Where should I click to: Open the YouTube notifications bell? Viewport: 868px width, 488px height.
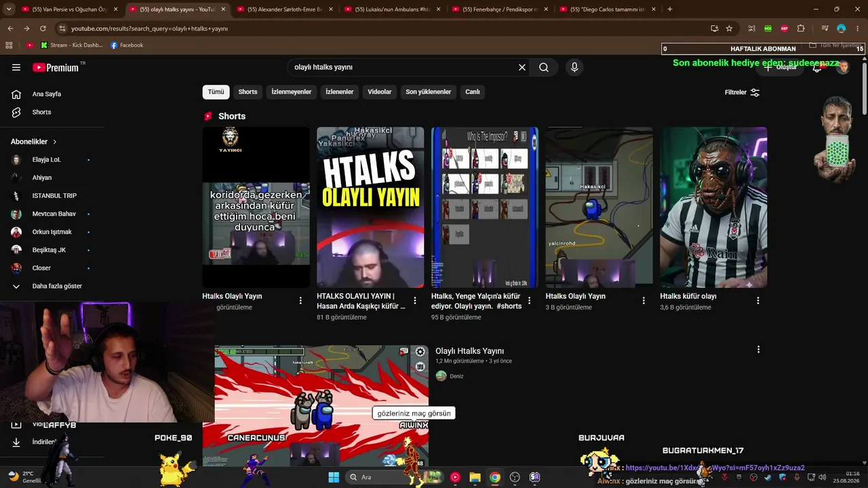coord(817,67)
